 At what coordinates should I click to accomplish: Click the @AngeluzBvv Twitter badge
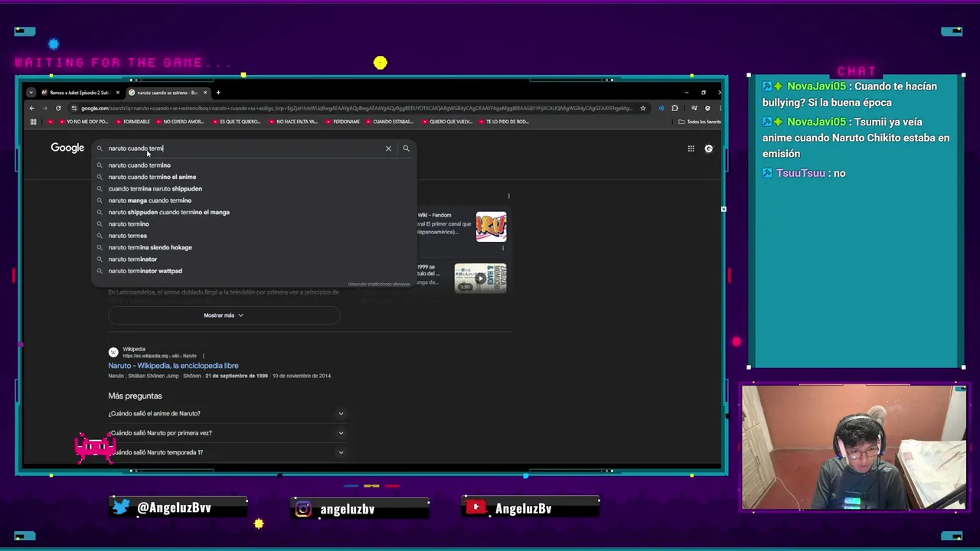point(179,507)
